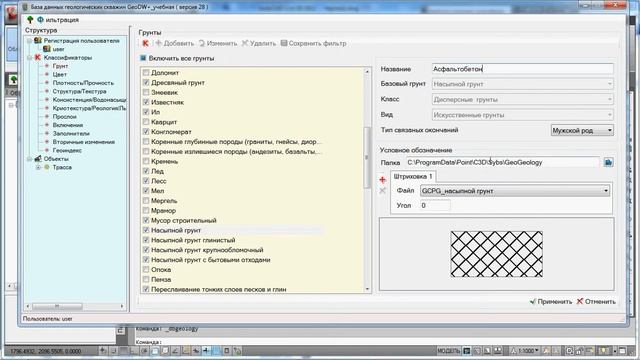Viewport: 640px width, 360px height.
Task: Remove the hatch with the grey X icon
Action: (x=382, y=191)
